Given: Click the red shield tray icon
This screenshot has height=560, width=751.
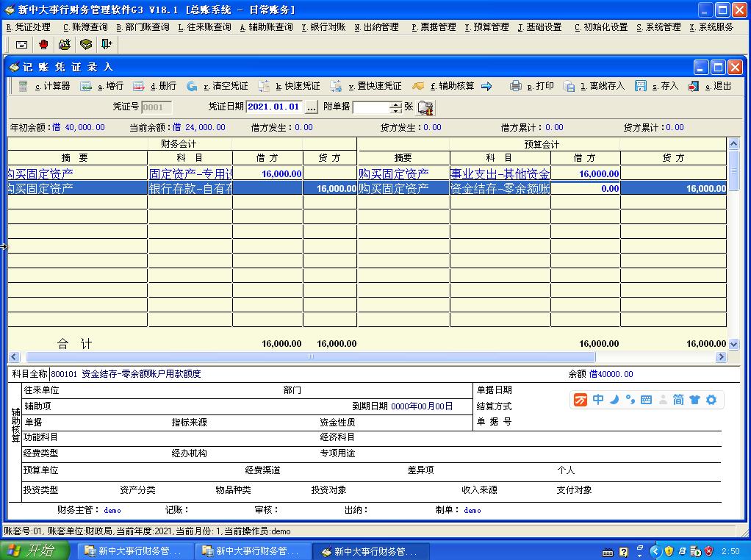Looking at the screenshot, I should pyautogui.click(x=709, y=551).
